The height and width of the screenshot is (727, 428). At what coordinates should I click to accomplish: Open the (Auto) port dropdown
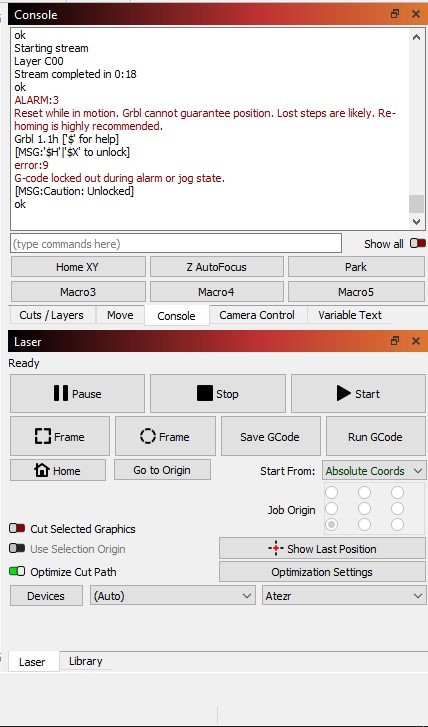172,595
